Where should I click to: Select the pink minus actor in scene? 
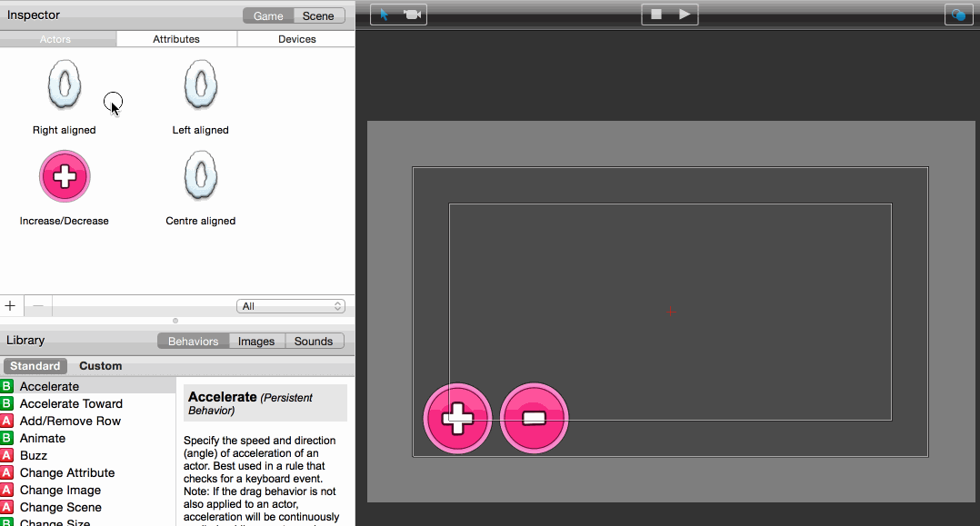[535, 418]
